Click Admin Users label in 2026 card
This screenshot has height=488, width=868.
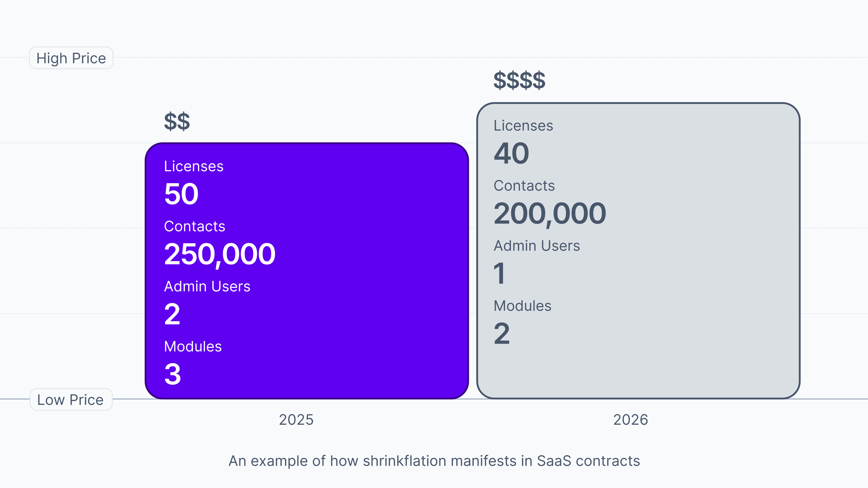(537, 246)
